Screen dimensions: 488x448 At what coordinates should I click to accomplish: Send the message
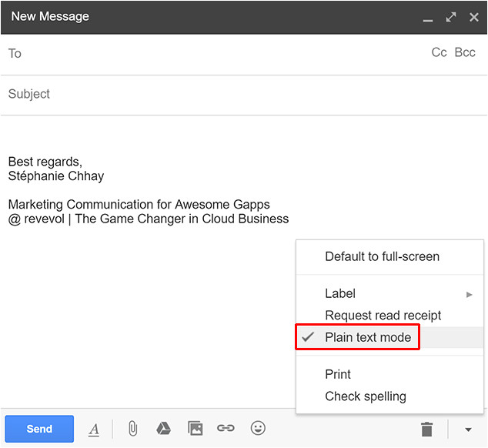39,429
